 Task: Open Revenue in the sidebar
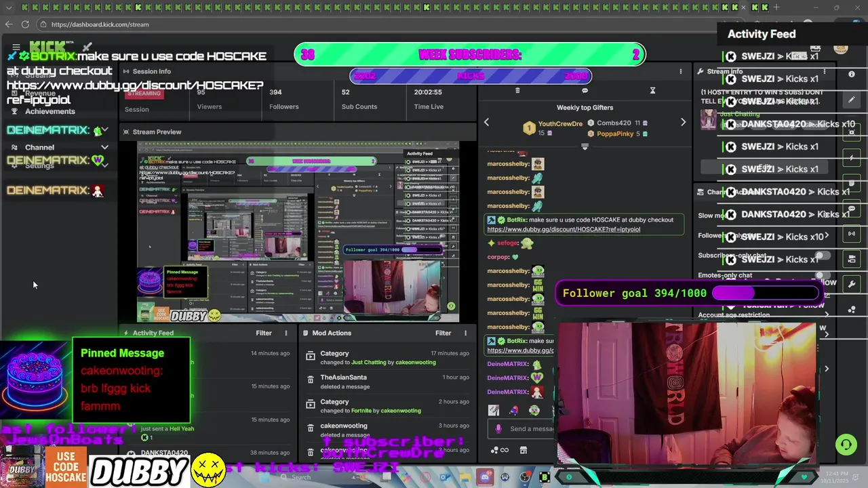(40, 93)
